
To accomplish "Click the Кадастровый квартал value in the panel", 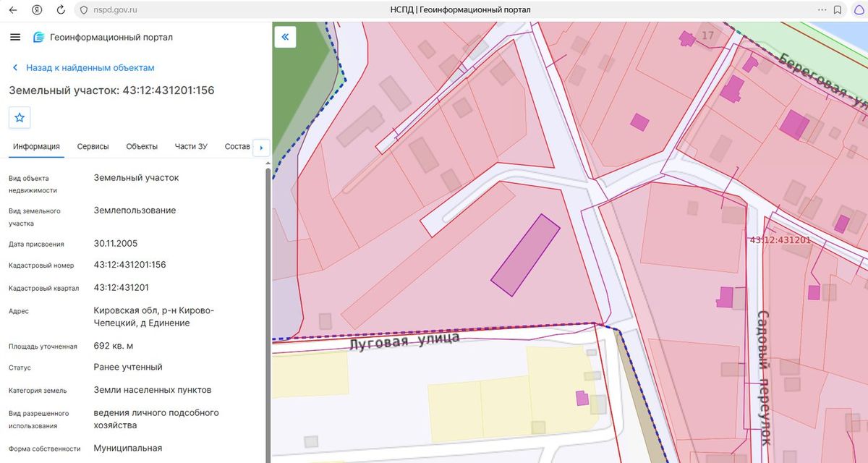I will pos(122,287).
